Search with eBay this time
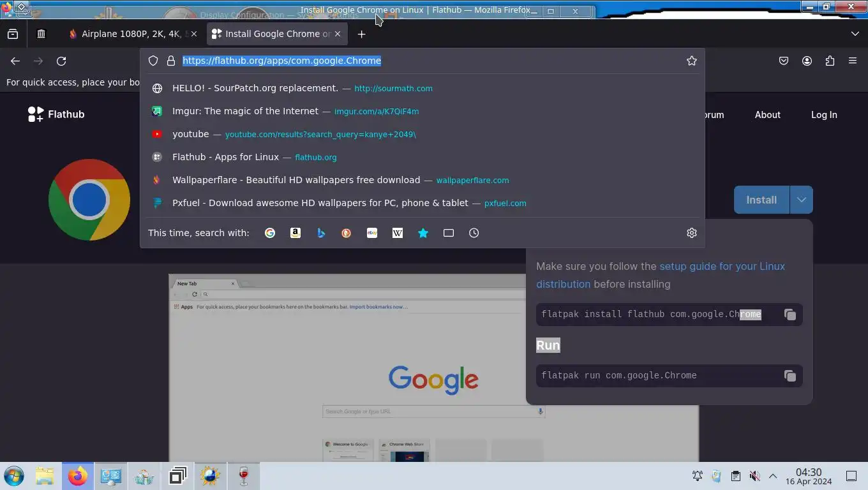Image resolution: width=868 pixels, height=490 pixels. tap(372, 233)
